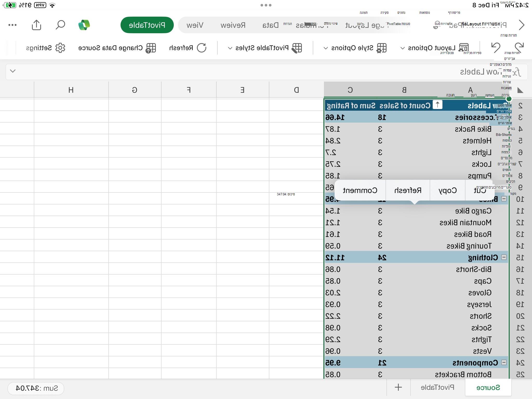Choose Comment in the context menu
Image resolution: width=532 pixels, height=399 pixels.
(x=360, y=190)
